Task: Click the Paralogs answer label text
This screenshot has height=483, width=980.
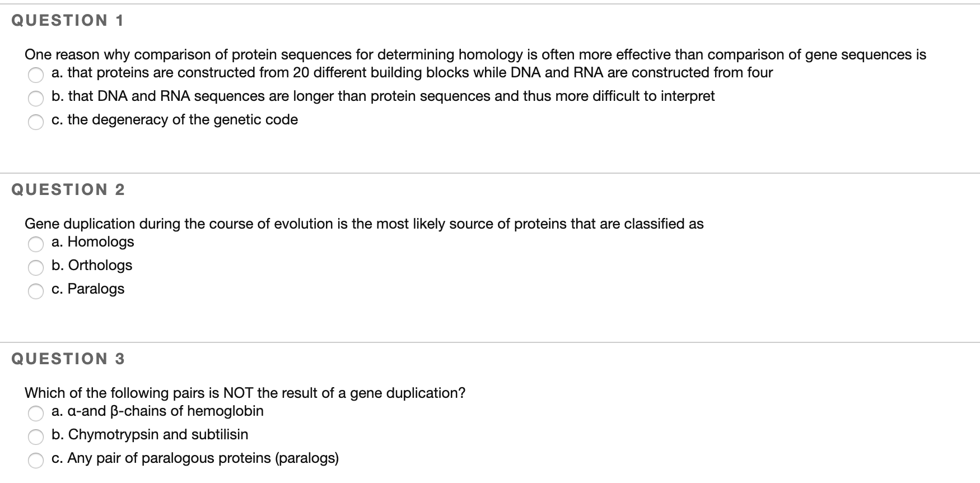Action: [x=88, y=289]
